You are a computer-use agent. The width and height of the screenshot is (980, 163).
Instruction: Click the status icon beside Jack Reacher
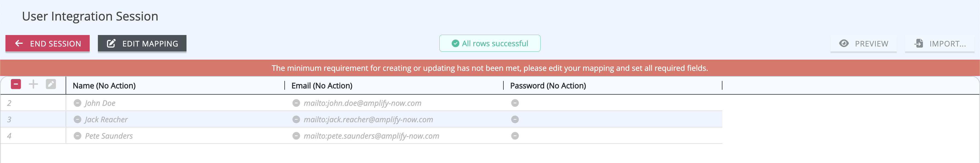coord(78,119)
